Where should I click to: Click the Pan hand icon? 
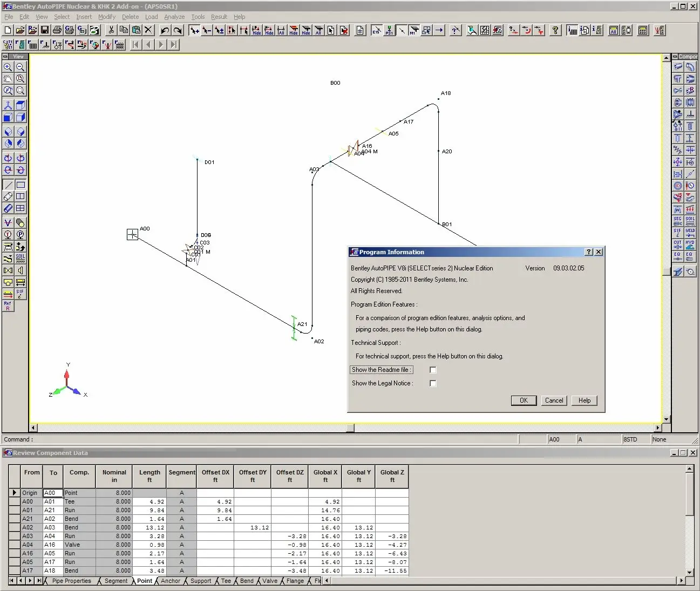click(8, 79)
